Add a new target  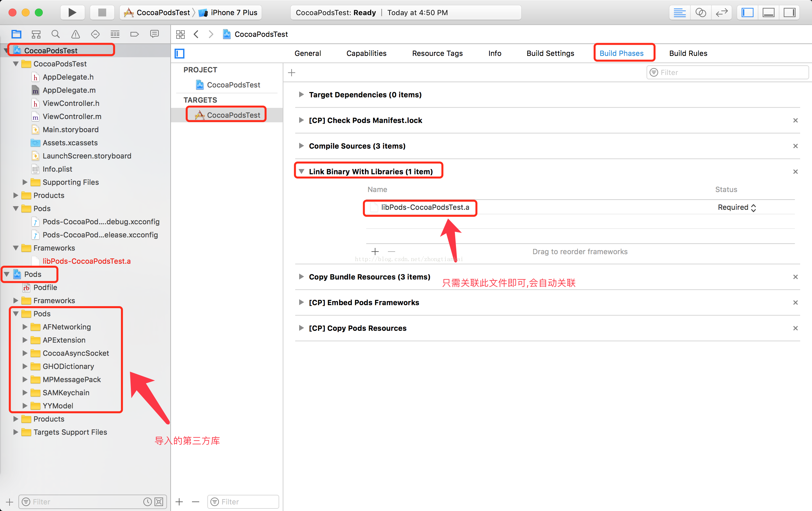(179, 502)
